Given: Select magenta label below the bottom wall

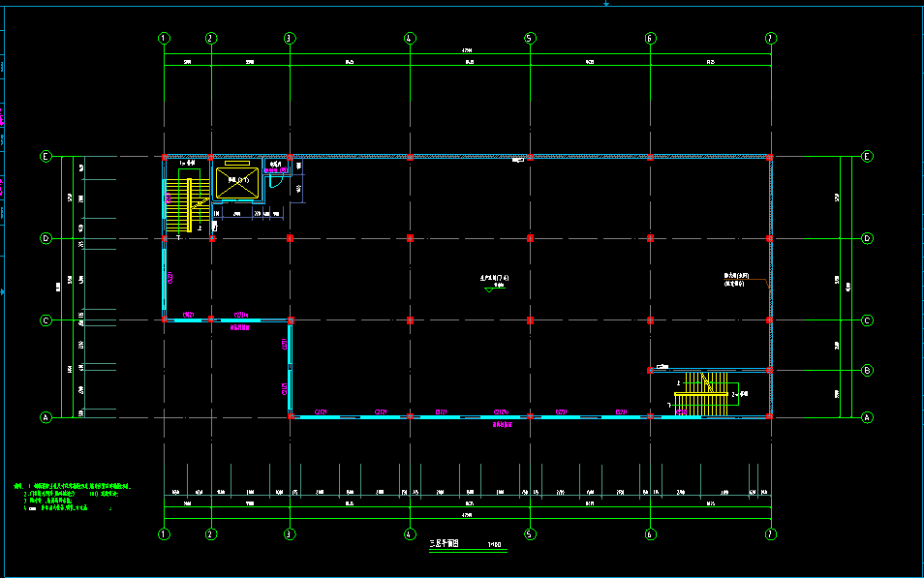Looking at the screenshot, I should [x=502, y=424].
